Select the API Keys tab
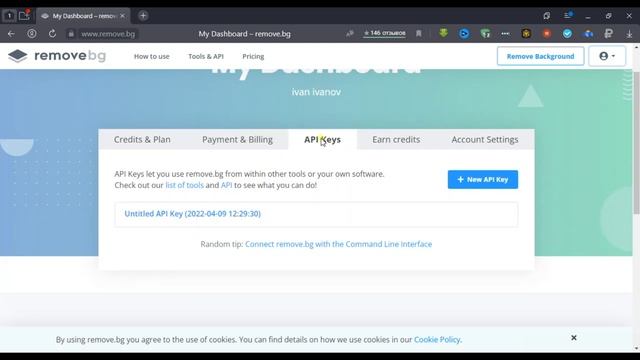This screenshot has height=360, width=640. click(322, 140)
